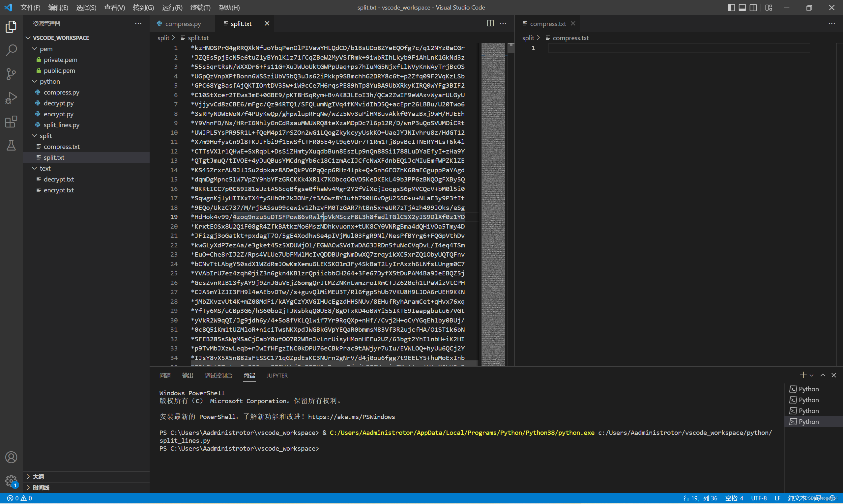Click the split.txt vertical scrollbar thumb
The width and height of the screenshot is (843, 504).
(x=511, y=48)
